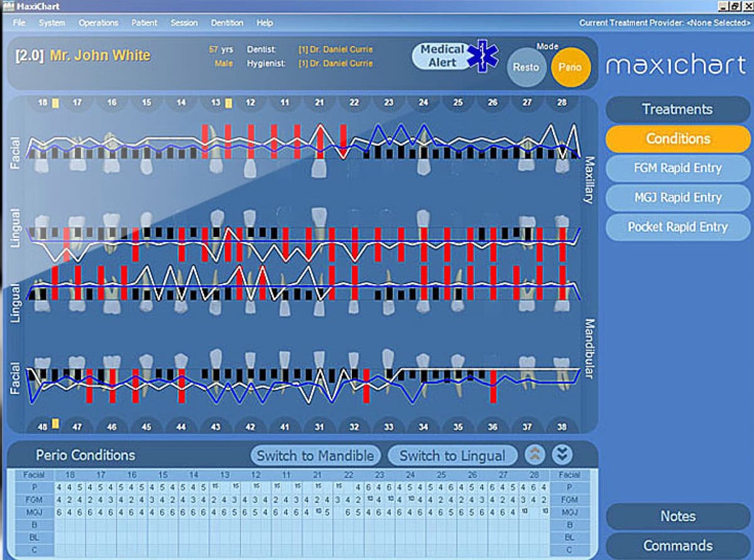Switch to Resto mode

coord(525,67)
